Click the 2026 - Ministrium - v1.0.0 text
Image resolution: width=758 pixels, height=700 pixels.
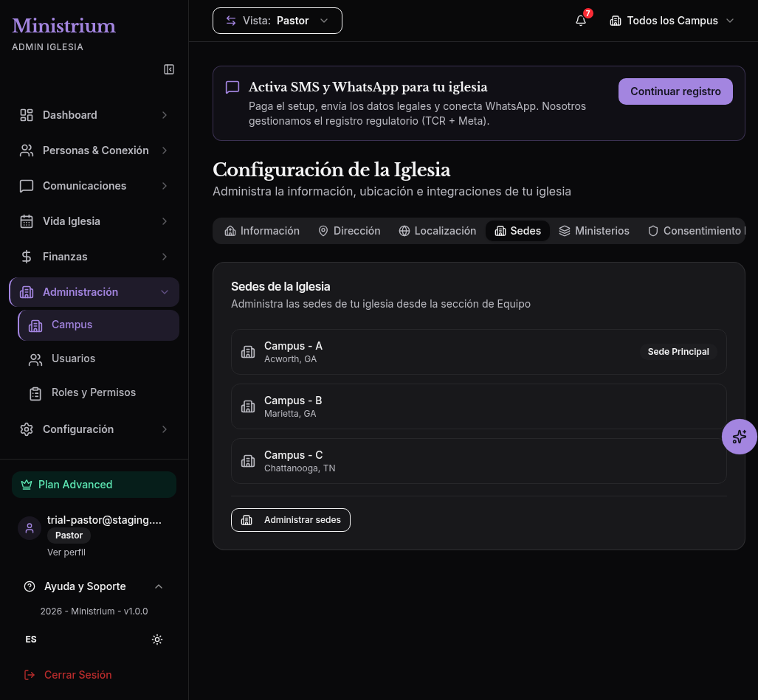click(x=94, y=611)
